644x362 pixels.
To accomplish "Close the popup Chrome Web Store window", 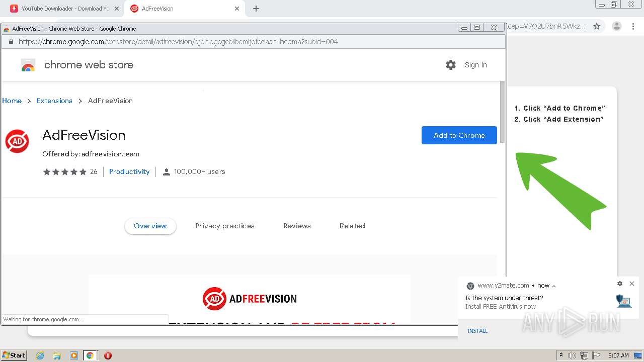I will [494, 28].
